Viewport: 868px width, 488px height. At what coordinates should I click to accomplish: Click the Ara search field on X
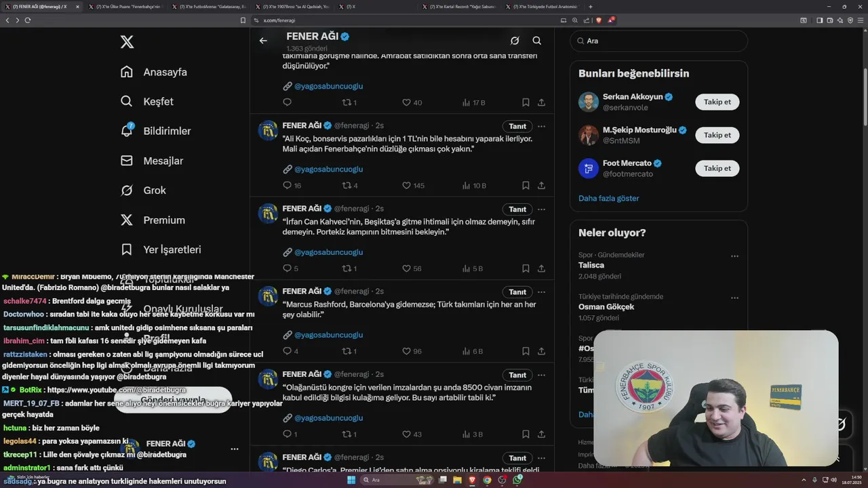click(x=658, y=41)
